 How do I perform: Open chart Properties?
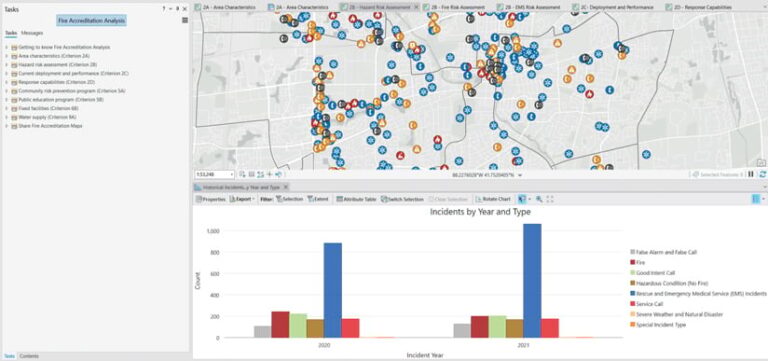[211, 199]
